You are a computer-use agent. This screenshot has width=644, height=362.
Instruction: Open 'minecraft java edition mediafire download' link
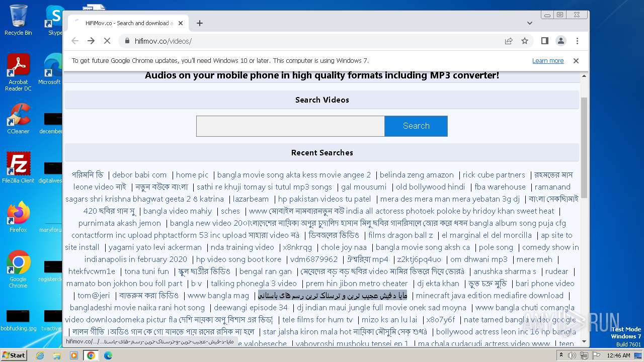(490, 296)
